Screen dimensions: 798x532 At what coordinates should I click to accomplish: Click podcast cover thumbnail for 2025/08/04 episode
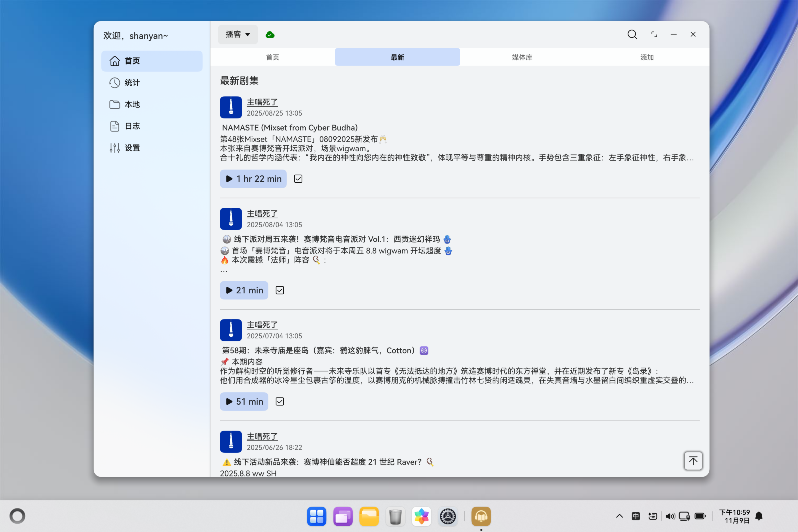click(x=231, y=219)
